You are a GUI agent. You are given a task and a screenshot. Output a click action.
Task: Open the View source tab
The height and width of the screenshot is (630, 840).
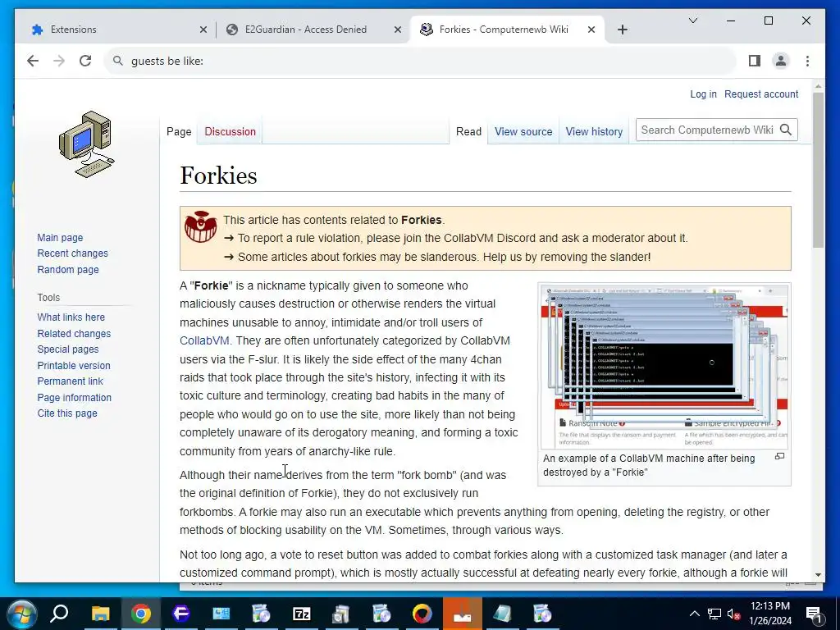(523, 132)
